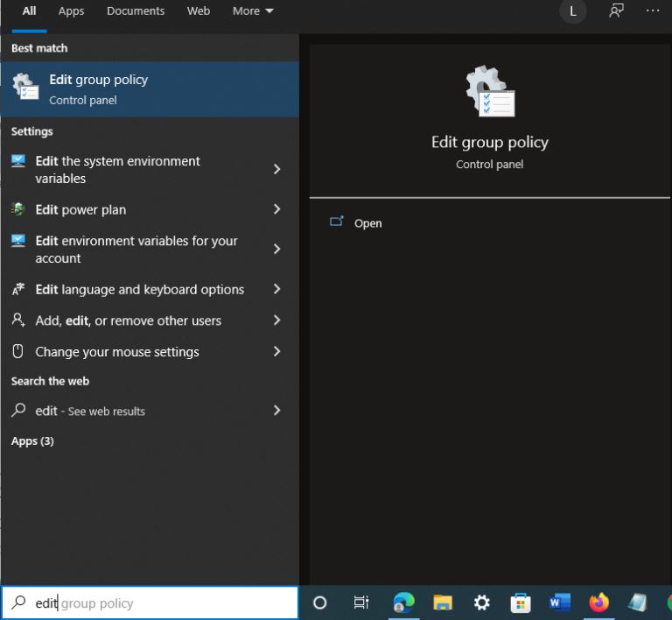Launch Microsoft Edge from the taskbar
Image resolution: width=672 pixels, height=620 pixels.
click(403, 602)
